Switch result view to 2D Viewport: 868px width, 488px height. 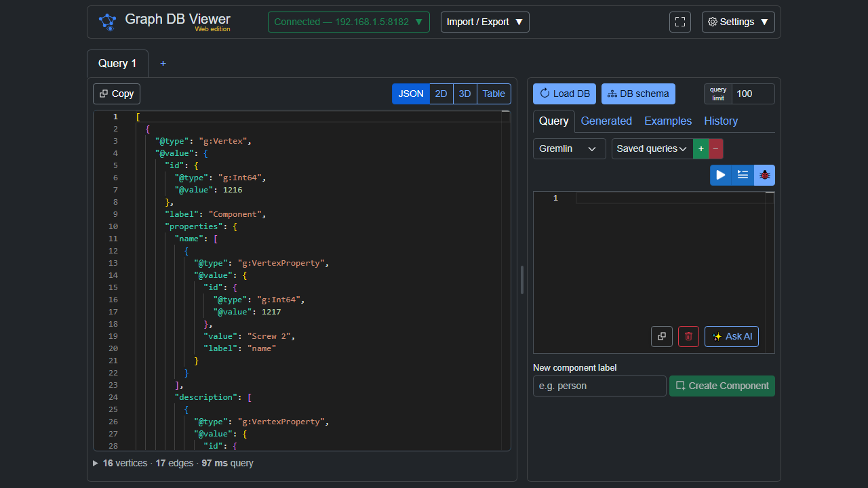pos(441,94)
